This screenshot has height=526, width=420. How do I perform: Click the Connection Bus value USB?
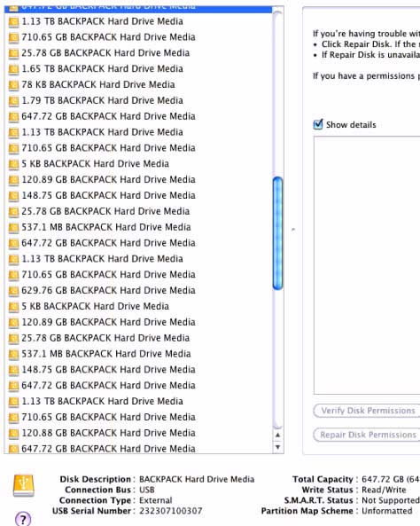tap(147, 490)
